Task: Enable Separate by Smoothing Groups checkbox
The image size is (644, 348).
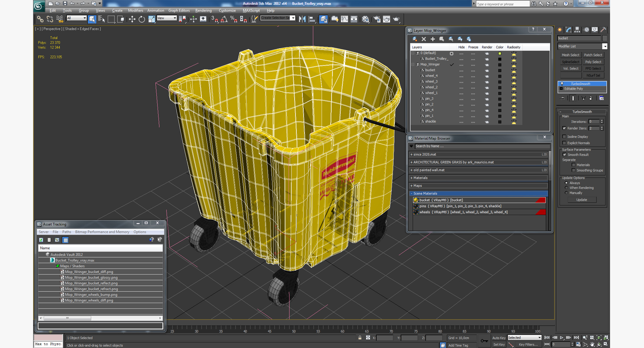Action: 574,170
